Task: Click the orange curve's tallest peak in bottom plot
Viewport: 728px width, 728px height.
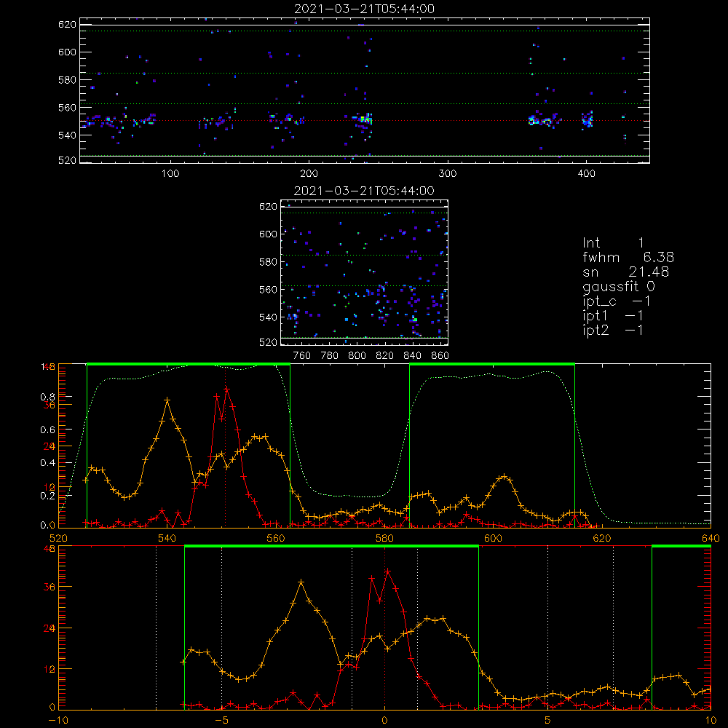Action: tap(301, 581)
